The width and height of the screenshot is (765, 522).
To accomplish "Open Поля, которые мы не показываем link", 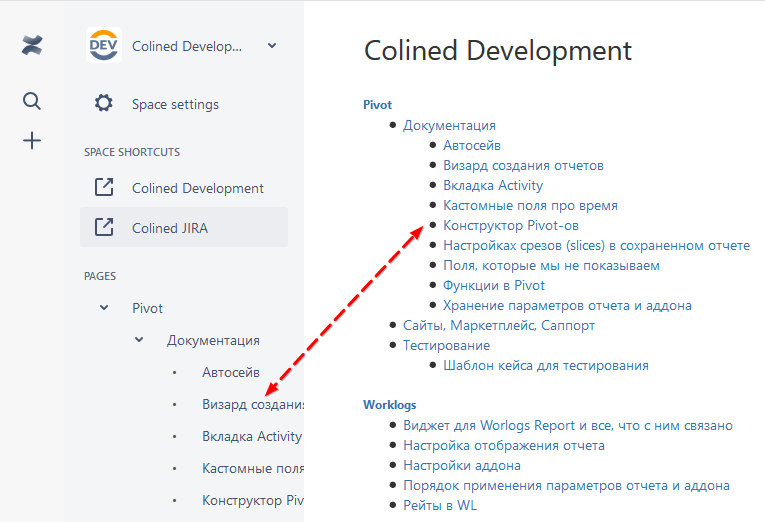I will pos(551,265).
